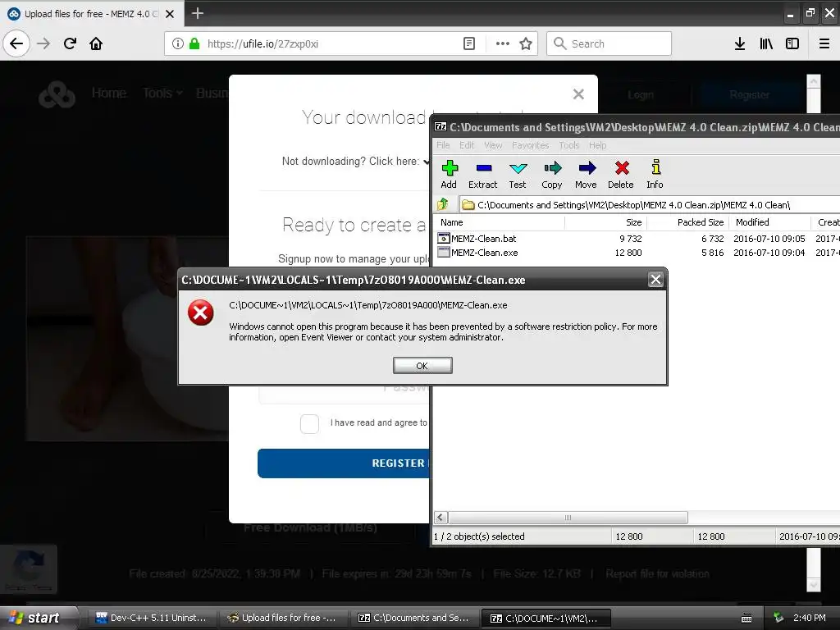Sort by Modified column header
Image resolution: width=840 pixels, height=630 pixels.
tap(769, 222)
